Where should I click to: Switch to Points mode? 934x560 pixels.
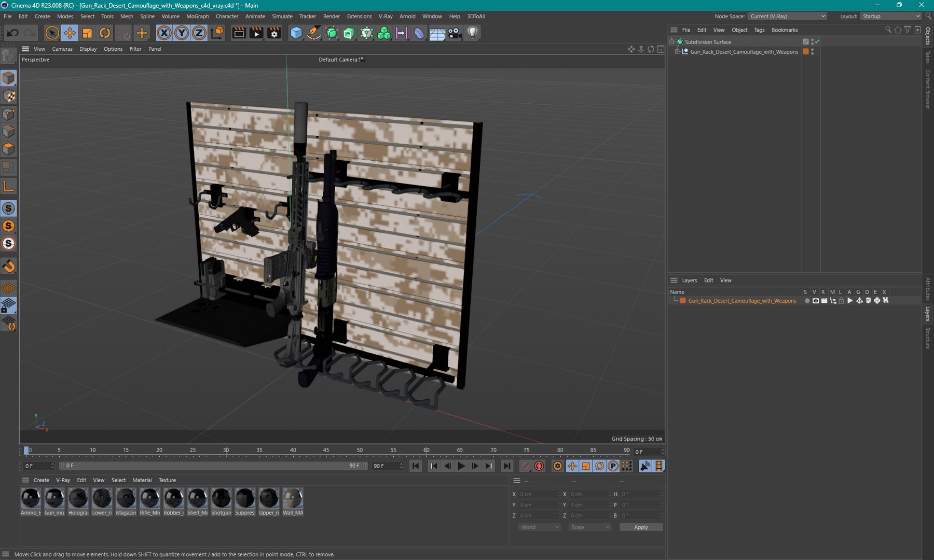[x=9, y=114]
